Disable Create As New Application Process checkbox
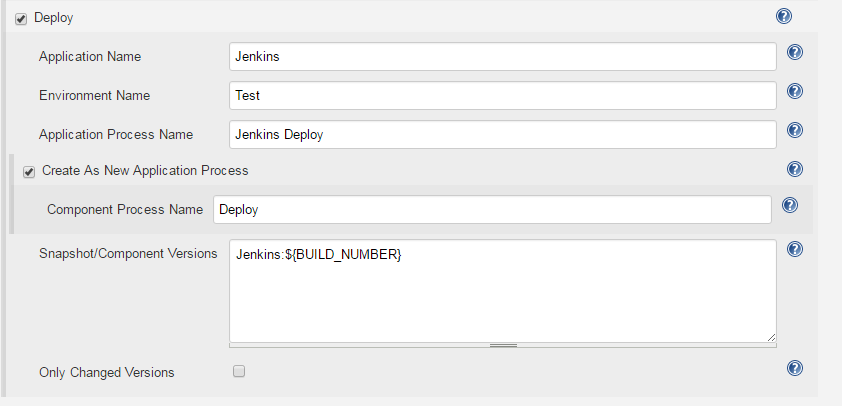 [x=29, y=171]
